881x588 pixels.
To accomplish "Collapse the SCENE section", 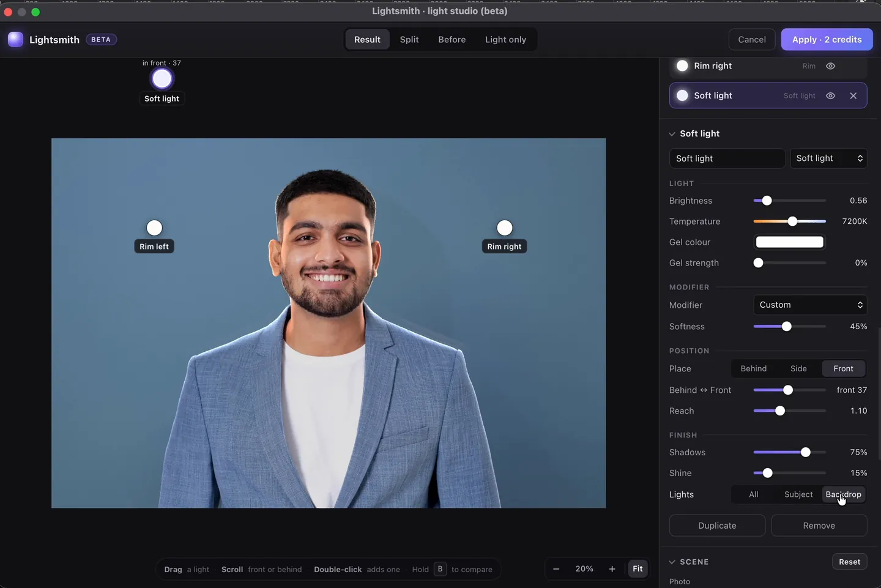I will click(x=672, y=562).
